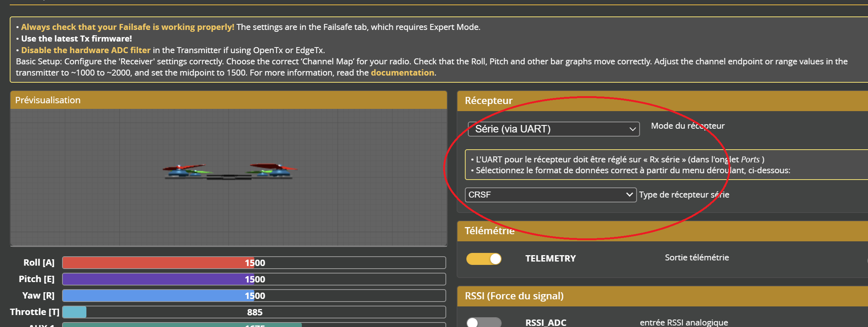
Task: Enable the RSSI_ADC toggle switch
Action: click(x=484, y=322)
